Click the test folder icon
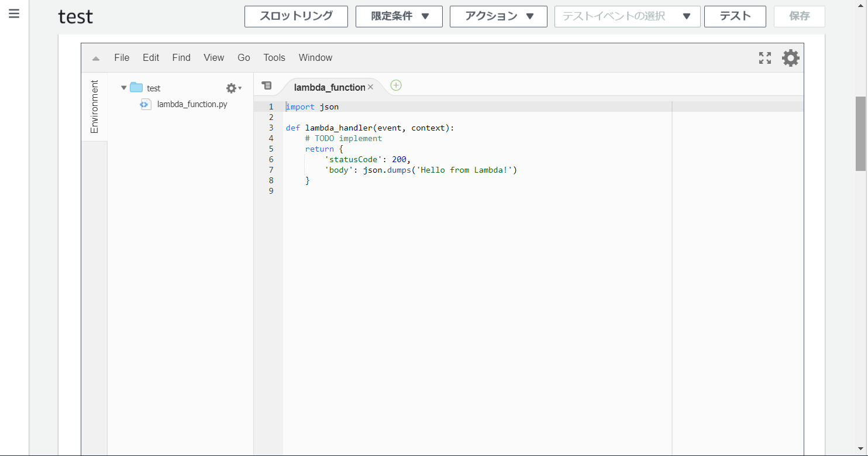 point(136,88)
